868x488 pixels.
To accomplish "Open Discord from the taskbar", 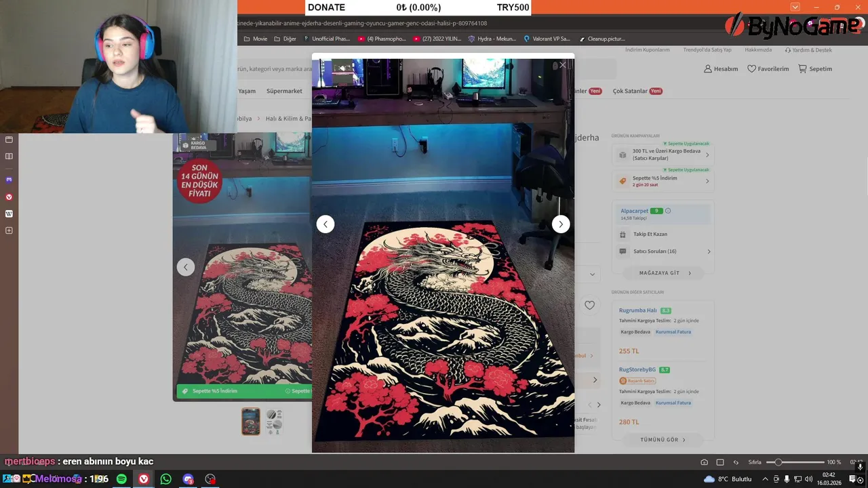I will tap(188, 479).
